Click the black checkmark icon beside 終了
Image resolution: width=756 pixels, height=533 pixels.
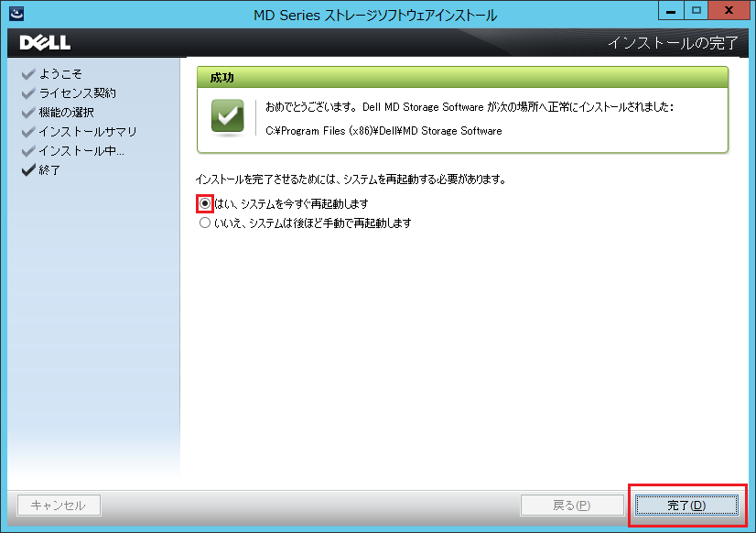click(29, 169)
